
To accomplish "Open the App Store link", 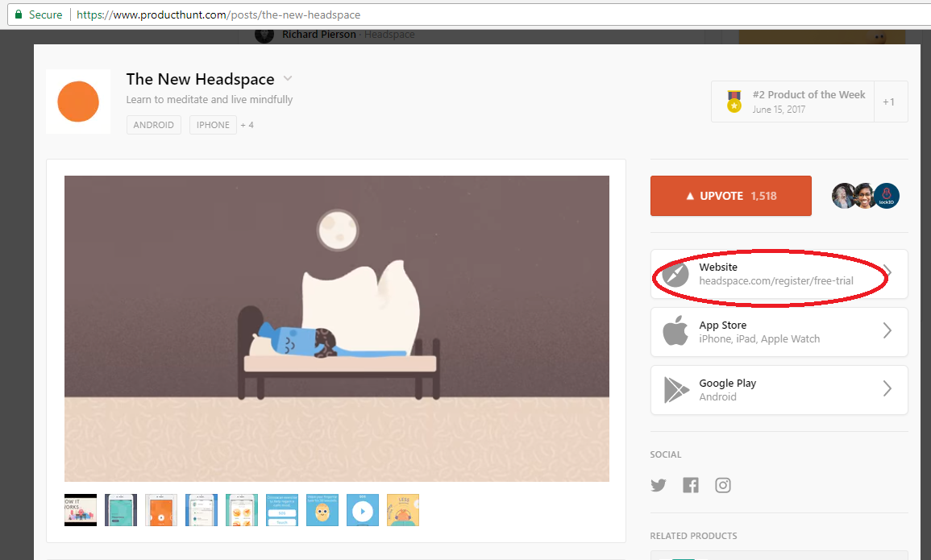I will [x=779, y=332].
